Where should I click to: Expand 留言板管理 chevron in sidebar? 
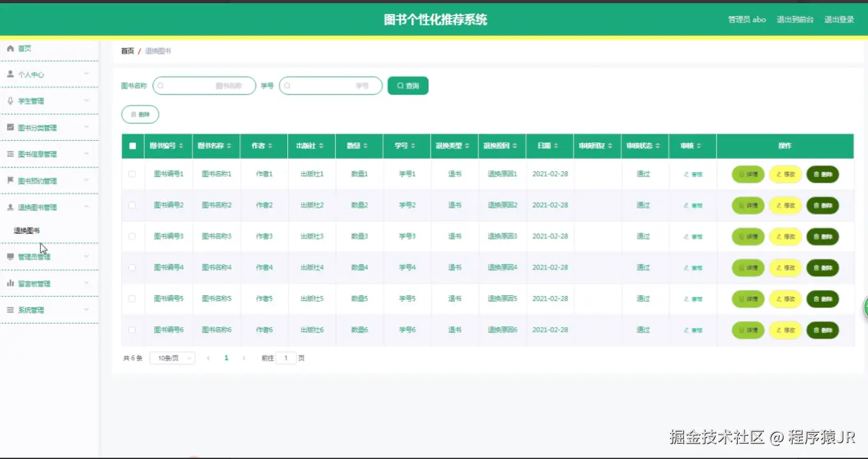coord(86,283)
